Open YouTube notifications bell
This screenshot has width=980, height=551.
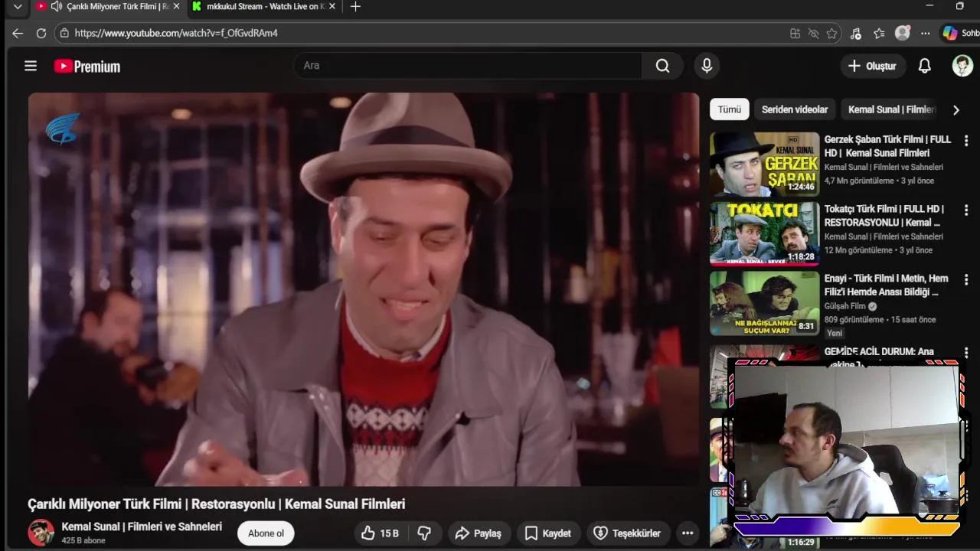click(x=925, y=66)
